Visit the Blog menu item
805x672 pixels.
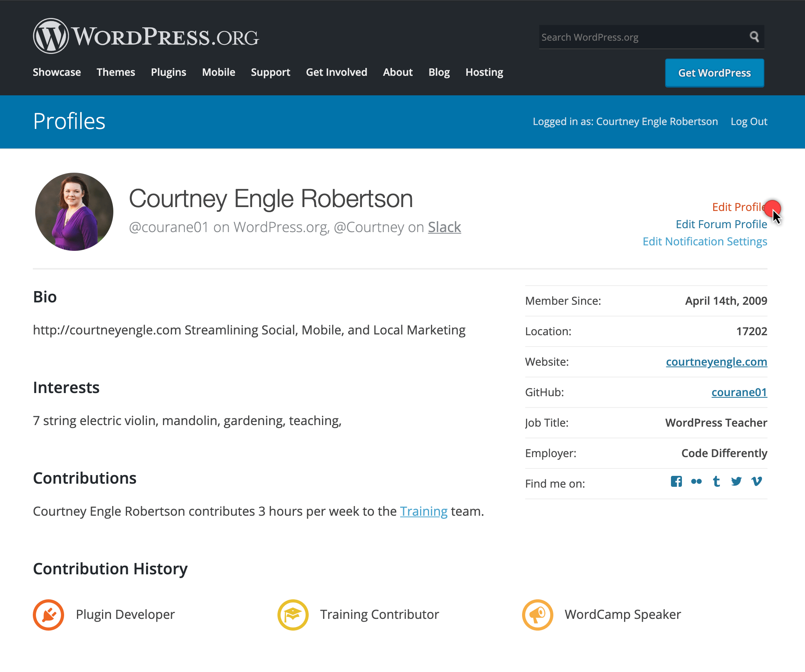coord(439,72)
